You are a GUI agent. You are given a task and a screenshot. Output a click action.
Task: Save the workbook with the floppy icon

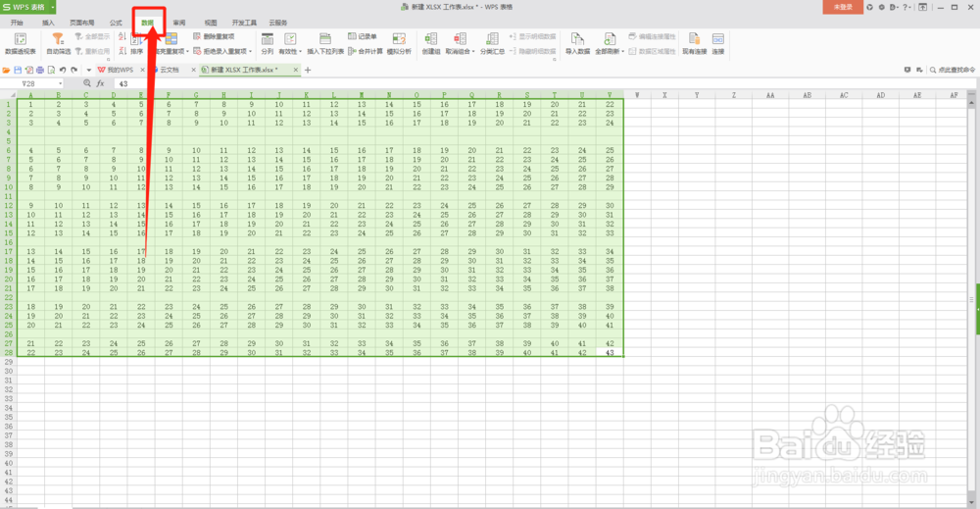[18, 70]
